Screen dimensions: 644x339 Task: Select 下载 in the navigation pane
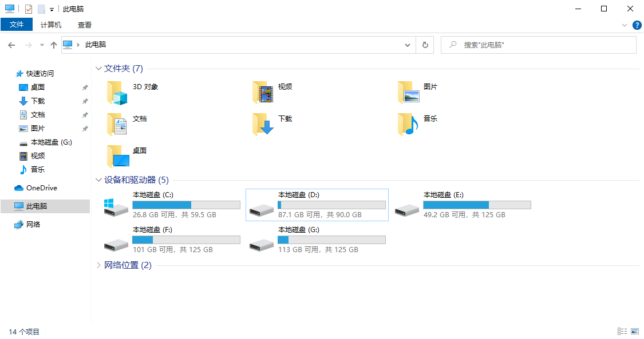coord(38,101)
